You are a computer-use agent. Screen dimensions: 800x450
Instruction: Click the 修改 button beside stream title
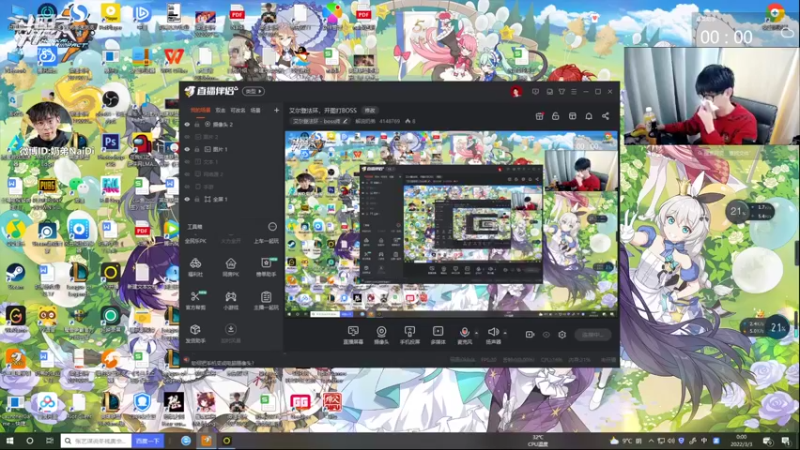[369, 110]
